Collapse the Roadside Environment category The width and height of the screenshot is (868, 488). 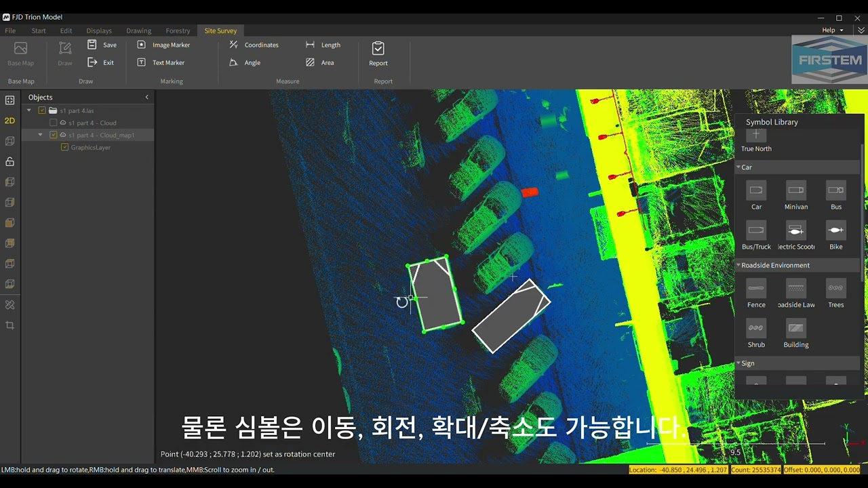point(738,265)
